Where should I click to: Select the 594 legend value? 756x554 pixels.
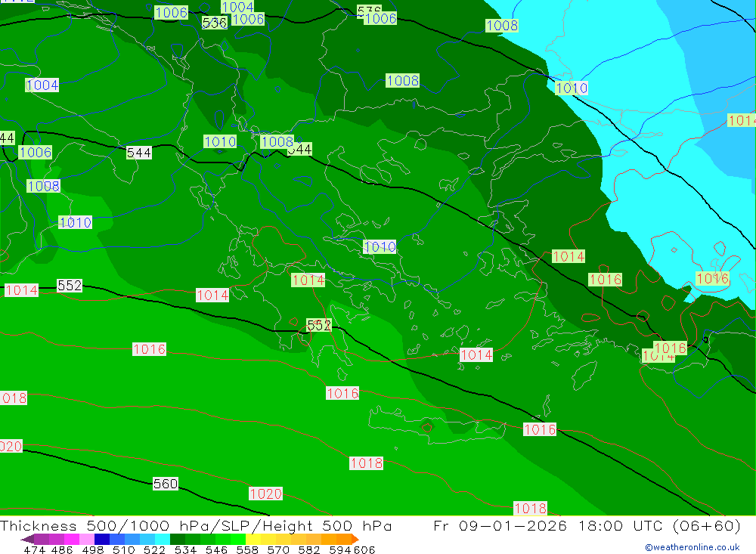pos(340,549)
